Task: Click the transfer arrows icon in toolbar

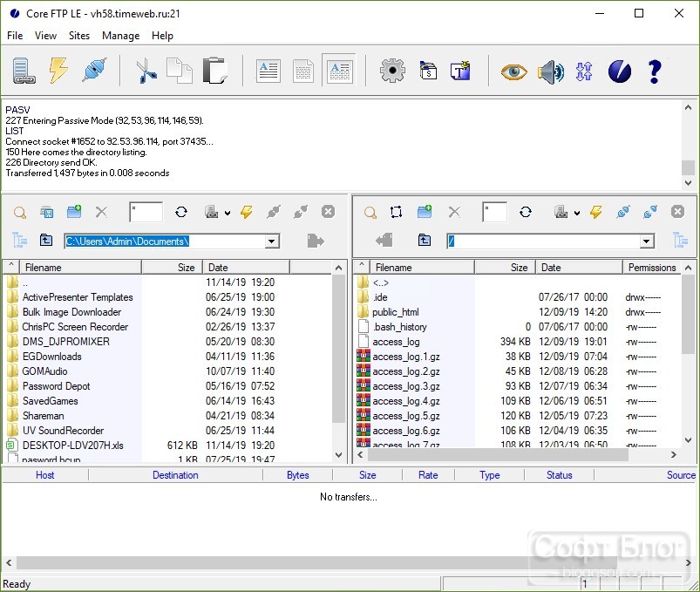Action: [584, 71]
